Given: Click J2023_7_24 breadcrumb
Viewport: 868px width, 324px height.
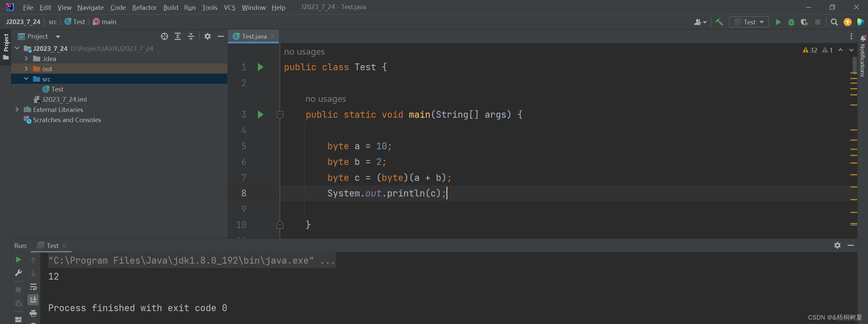Looking at the screenshot, I should coord(23,22).
